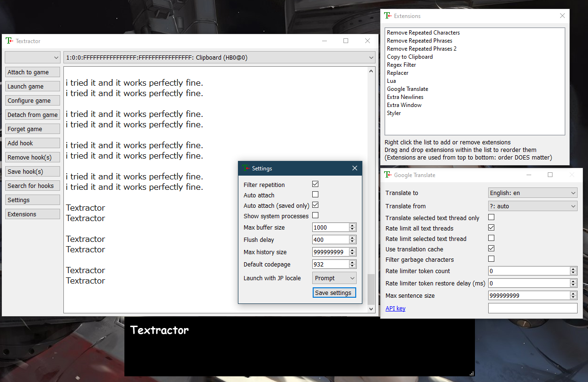Toggle Auto attach (saved only) checkbox
This screenshot has width=588, height=382.
point(316,204)
